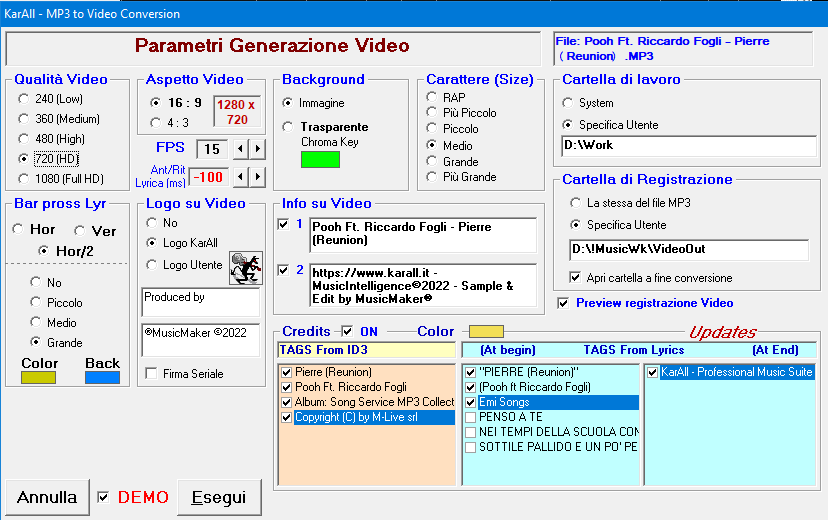
Task: Edit info line 1 Pooh Ft. Riccardo Fogli text
Action: coord(423,234)
